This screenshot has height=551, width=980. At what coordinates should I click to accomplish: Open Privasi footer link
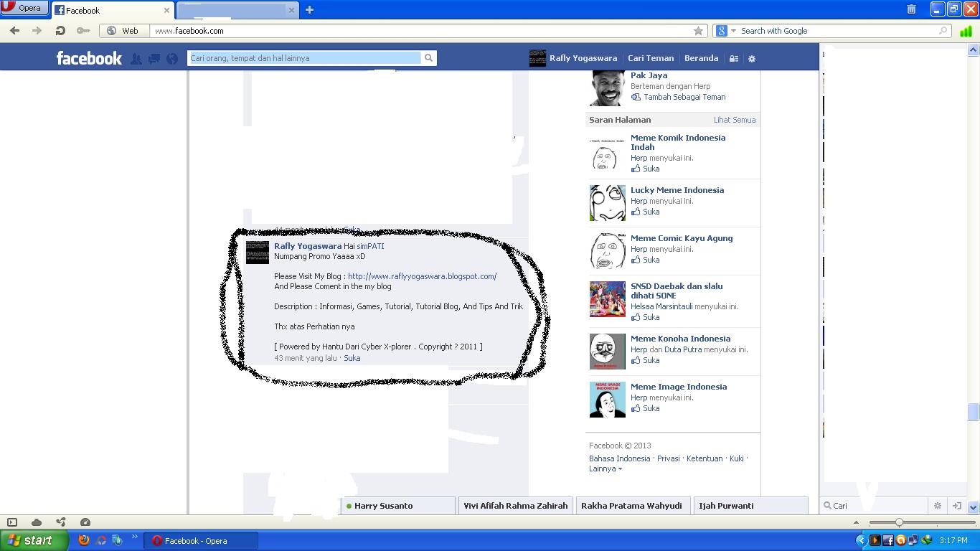pyautogui.click(x=668, y=458)
